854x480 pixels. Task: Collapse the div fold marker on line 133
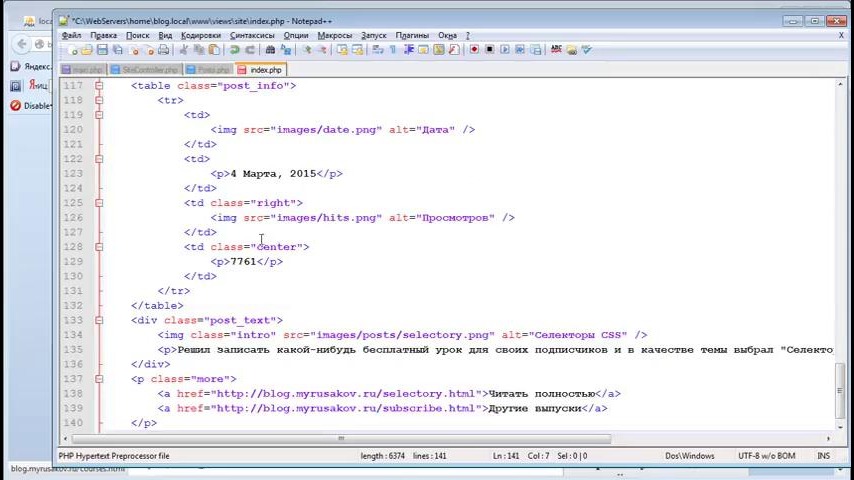click(x=99, y=320)
